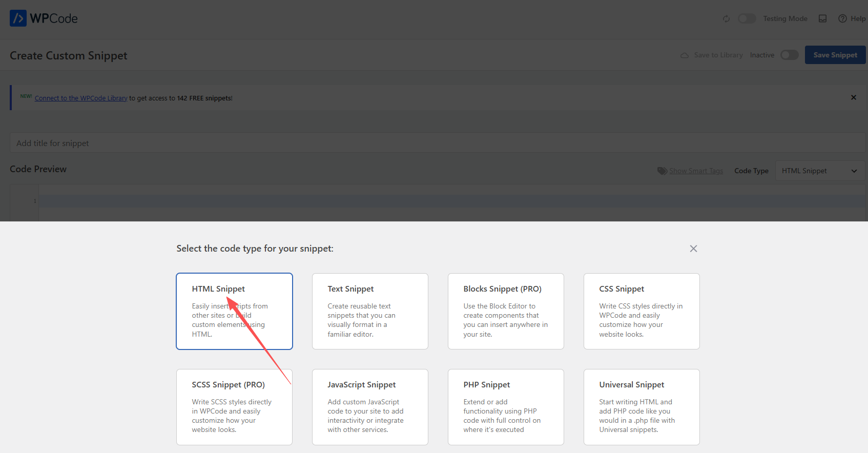Open the Help menu
Viewport: 868px width, 453px height.
(x=852, y=18)
